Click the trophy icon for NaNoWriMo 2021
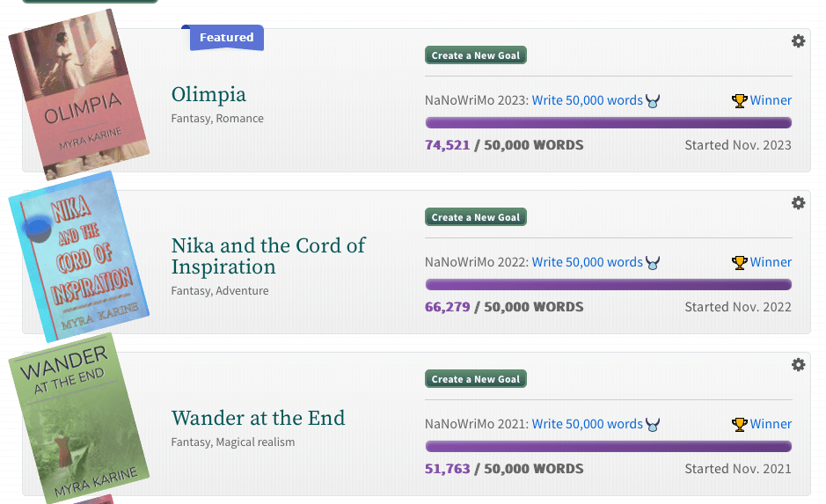Image resolution: width=826 pixels, height=504 pixels. pos(739,424)
